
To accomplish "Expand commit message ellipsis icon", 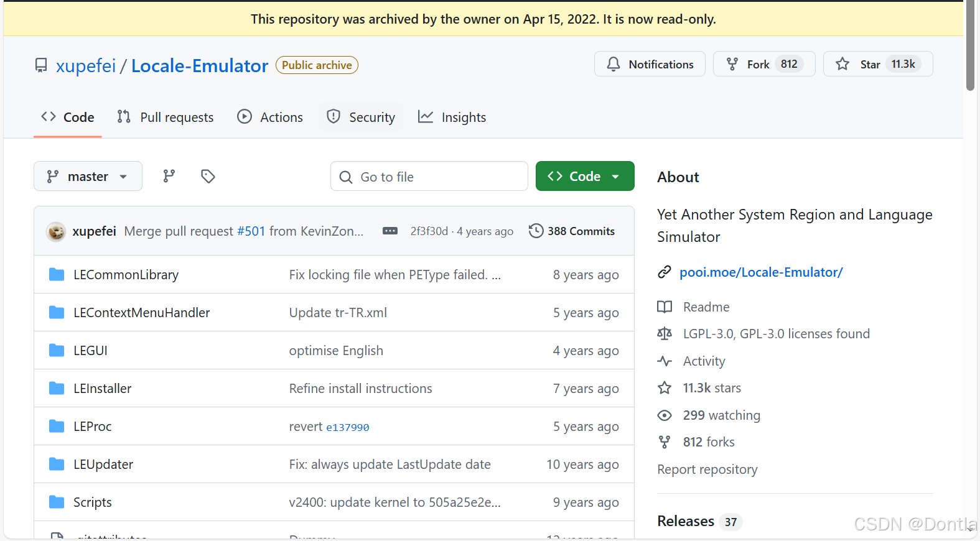I will point(390,231).
